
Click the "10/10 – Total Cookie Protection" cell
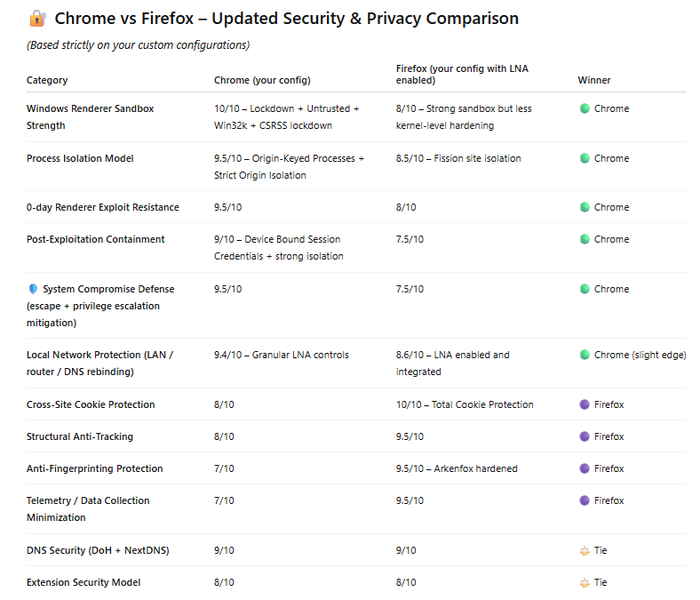465,404
